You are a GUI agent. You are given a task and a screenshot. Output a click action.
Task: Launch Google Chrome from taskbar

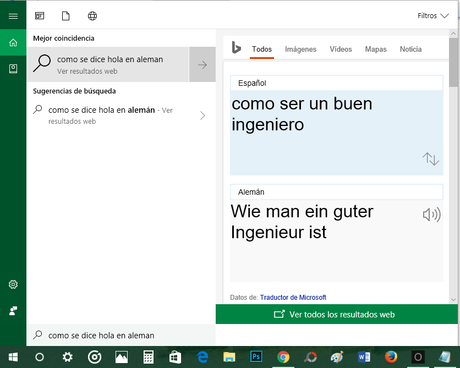pos(283,357)
